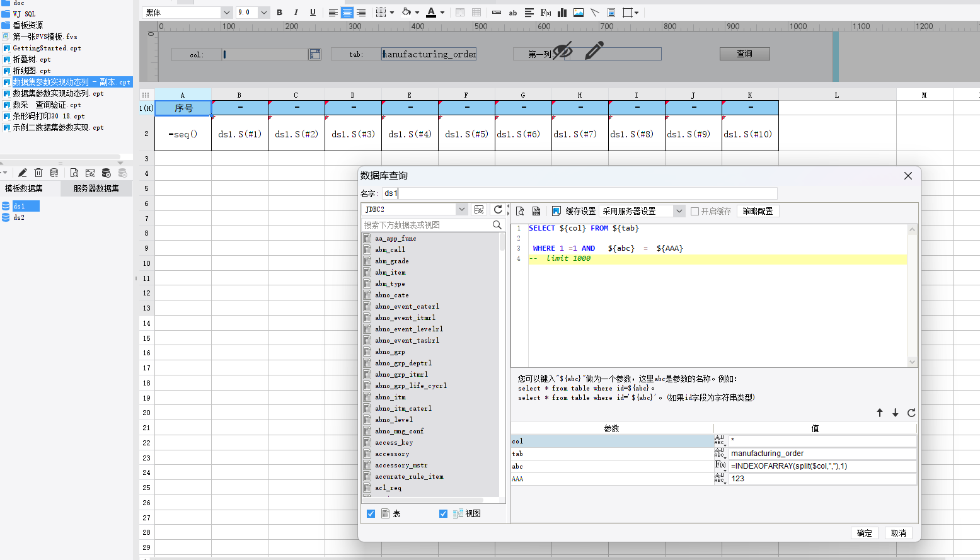Click the edit pencil icon in dataset panel
Image resolution: width=980 pixels, height=560 pixels.
22,173
